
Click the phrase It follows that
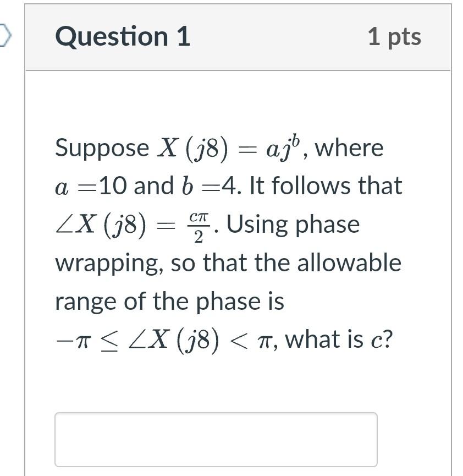point(326,187)
